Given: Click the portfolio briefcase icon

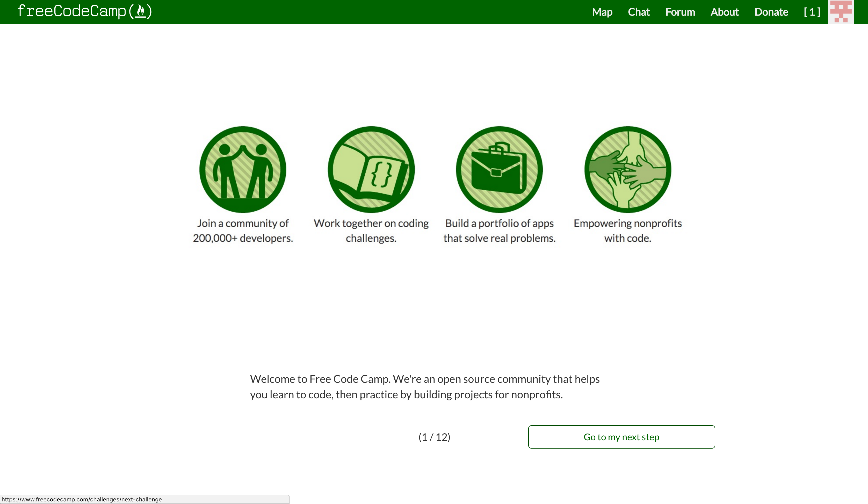Looking at the screenshot, I should click(499, 169).
